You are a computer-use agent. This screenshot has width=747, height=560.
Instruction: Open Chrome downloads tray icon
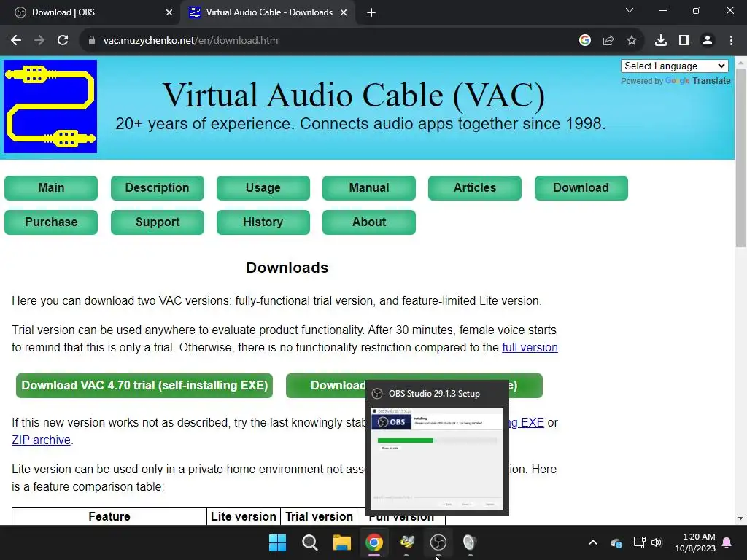point(661,41)
